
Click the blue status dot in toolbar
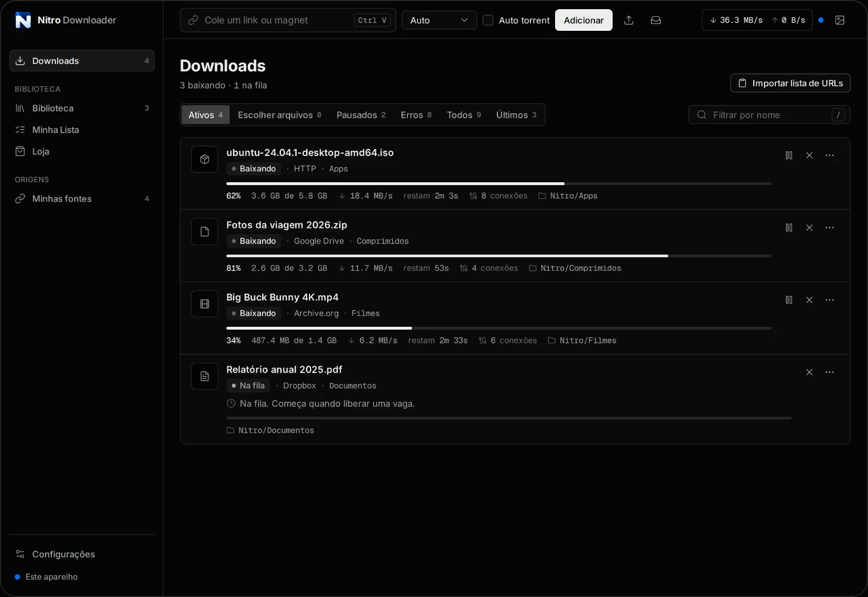point(821,20)
